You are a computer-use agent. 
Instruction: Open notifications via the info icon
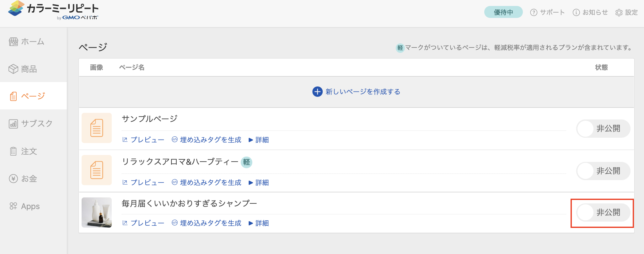(576, 13)
